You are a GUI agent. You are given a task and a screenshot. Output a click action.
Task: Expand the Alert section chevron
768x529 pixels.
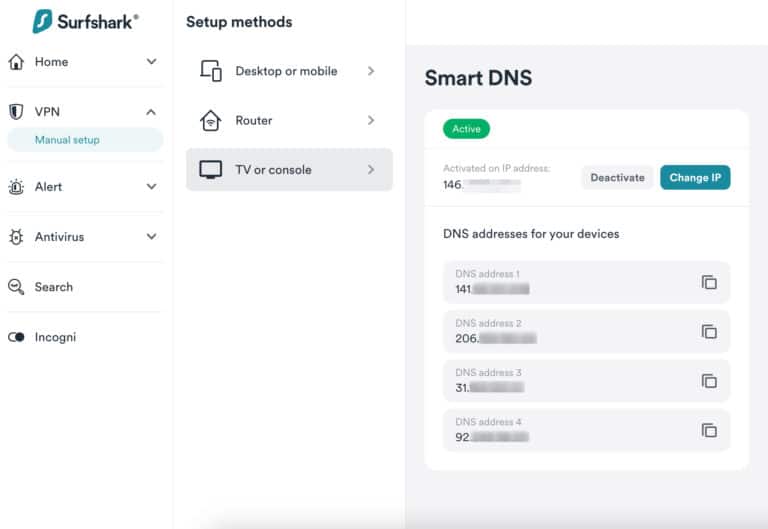point(151,187)
